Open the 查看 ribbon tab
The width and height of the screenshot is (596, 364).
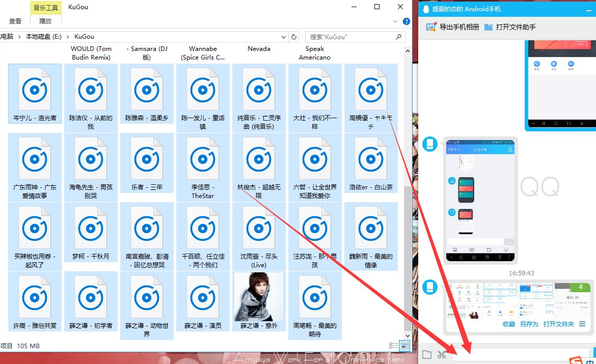coord(15,21)
